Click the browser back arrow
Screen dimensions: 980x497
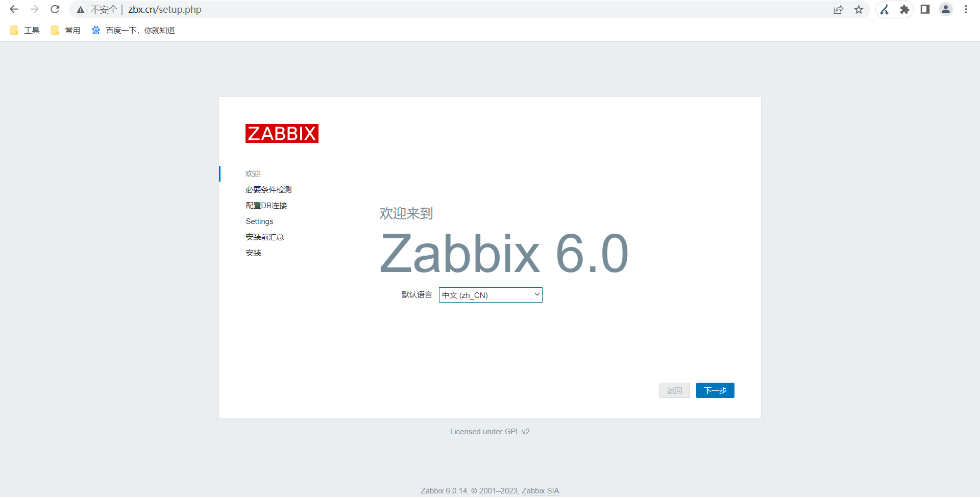pos(14,10)
